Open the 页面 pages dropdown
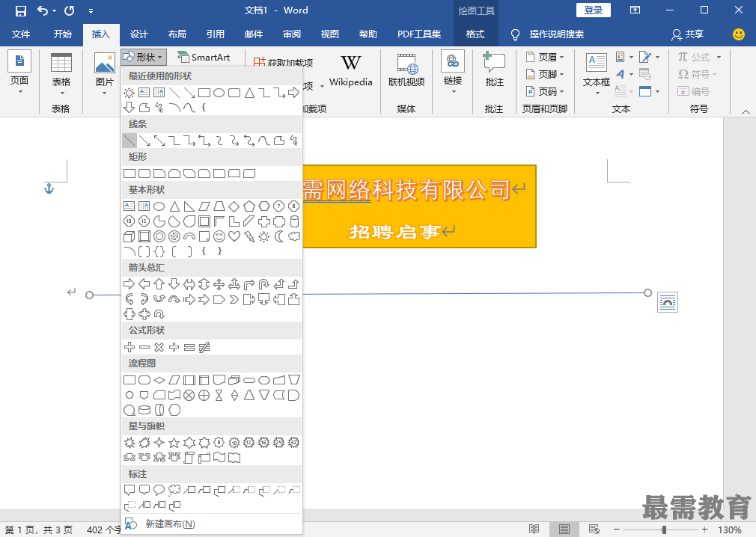 (x=19, y=73)
